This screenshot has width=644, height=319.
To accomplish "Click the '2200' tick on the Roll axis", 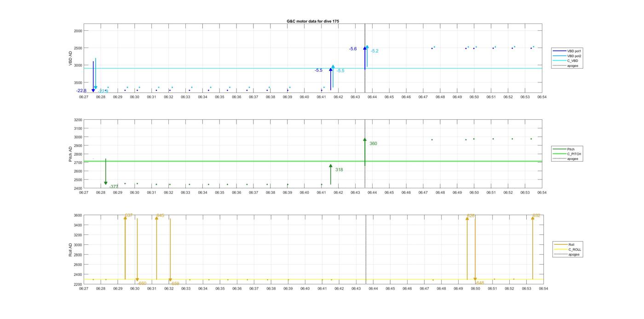I will tap(78, 284).
